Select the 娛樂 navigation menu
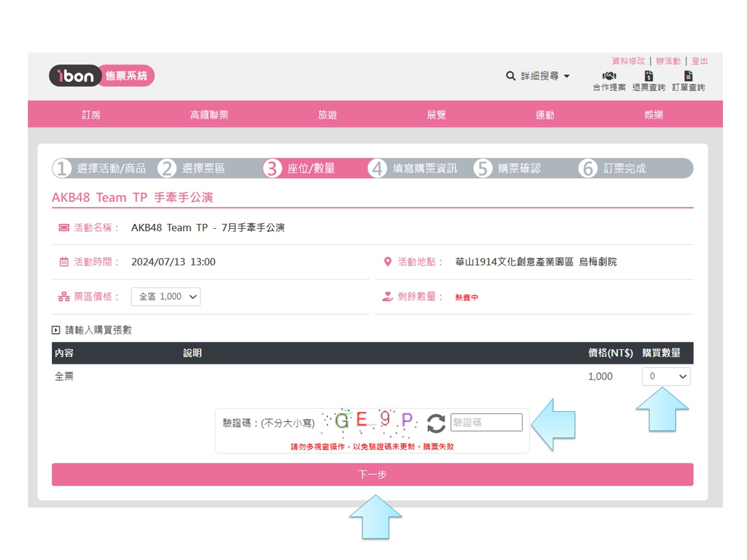This screenshot has width=747, height=560. [653, 115]
